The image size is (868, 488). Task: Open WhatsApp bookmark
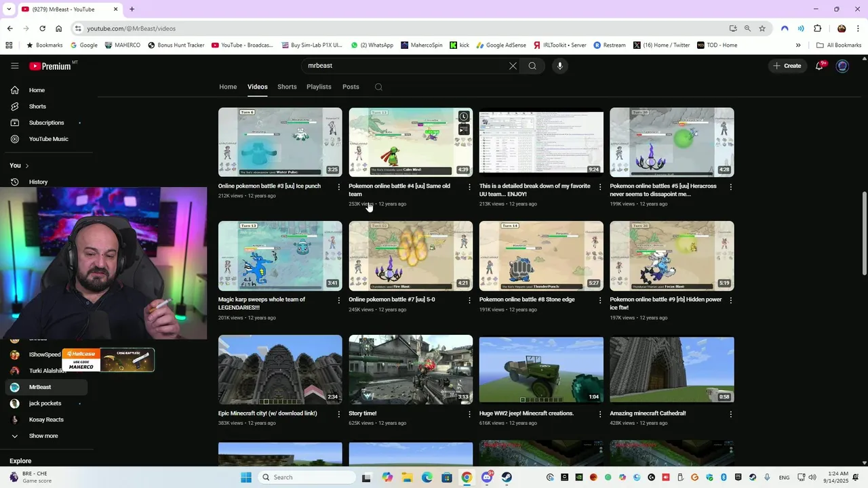coord(372,45)
